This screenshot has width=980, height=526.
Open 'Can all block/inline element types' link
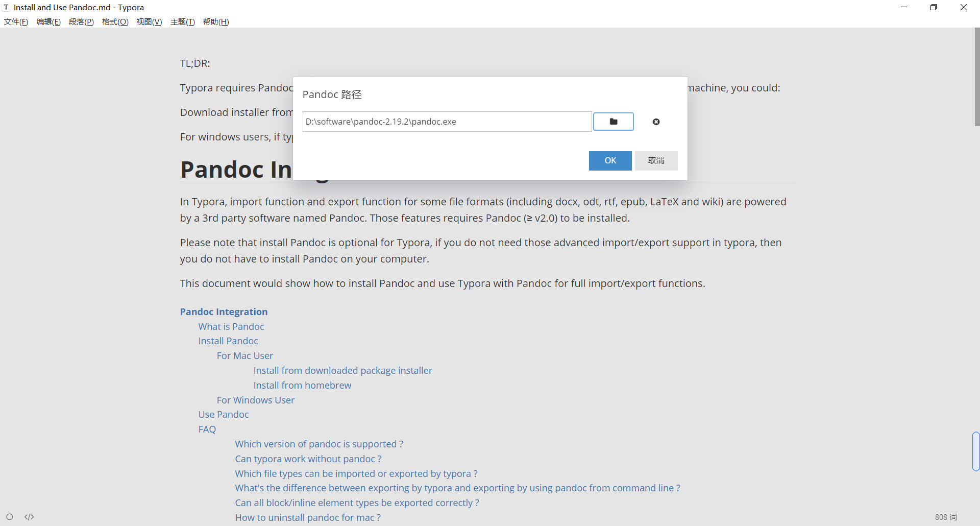(357, 503)
